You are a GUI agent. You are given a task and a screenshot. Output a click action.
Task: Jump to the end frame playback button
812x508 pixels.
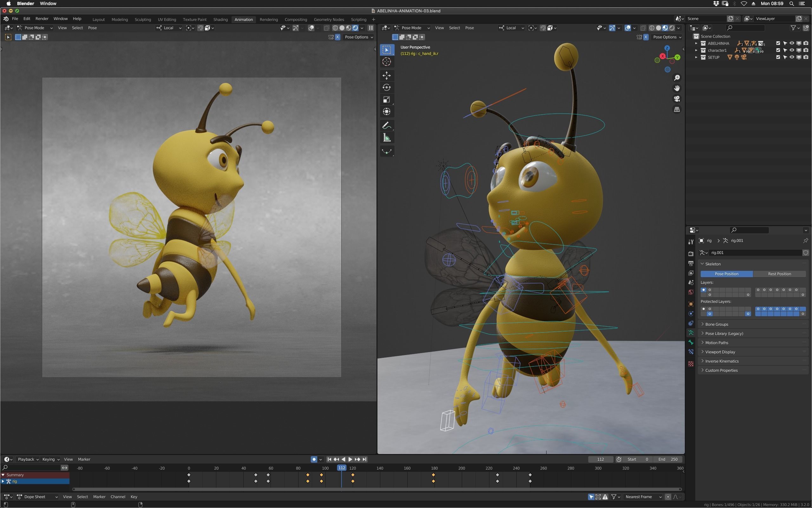point(365,459)
